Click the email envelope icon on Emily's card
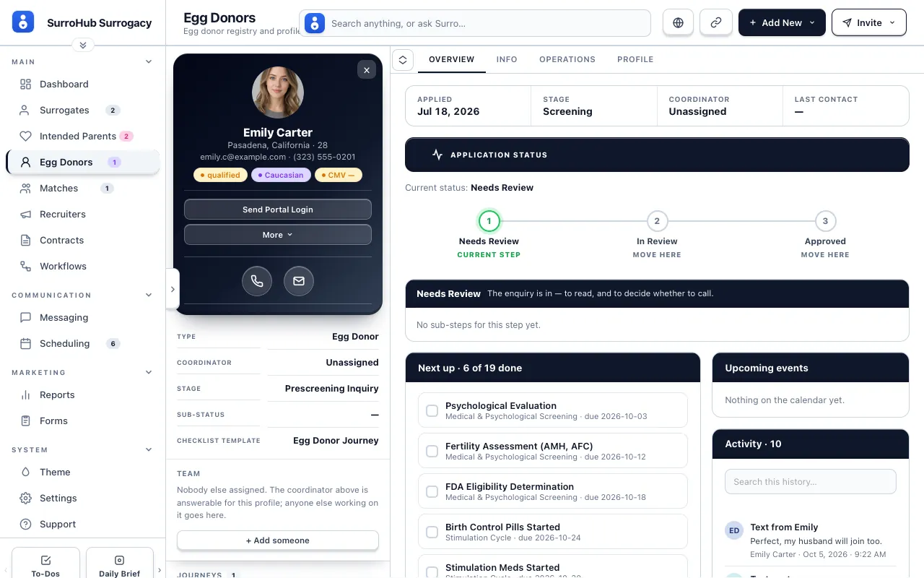Viewport: 924px width, 578px height. click(x=299, y=281)
